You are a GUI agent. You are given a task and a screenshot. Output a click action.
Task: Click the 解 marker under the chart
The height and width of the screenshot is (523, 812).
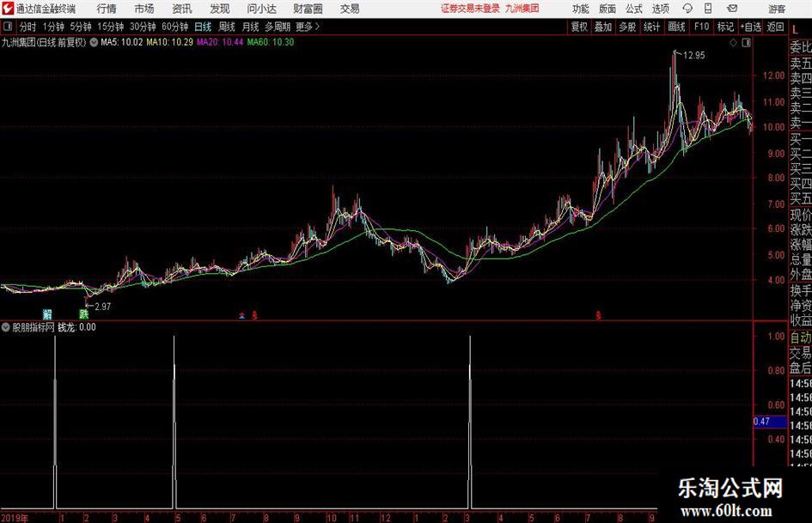(47, 313)
